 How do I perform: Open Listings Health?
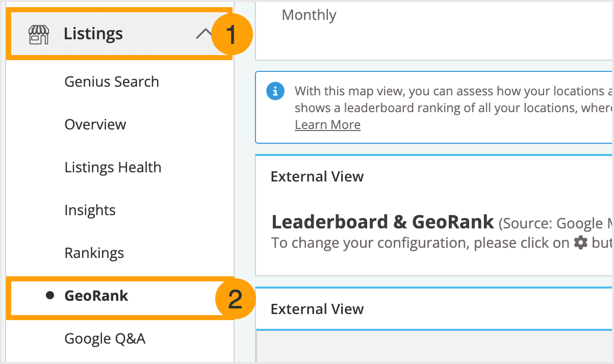tap(113, 167)
